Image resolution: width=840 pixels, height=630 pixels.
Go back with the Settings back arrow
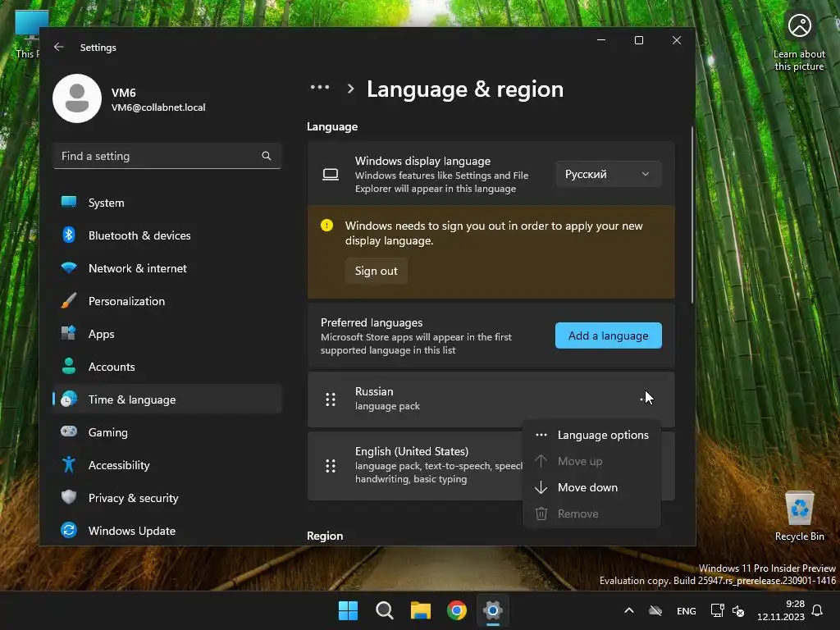tap(59, 47)
